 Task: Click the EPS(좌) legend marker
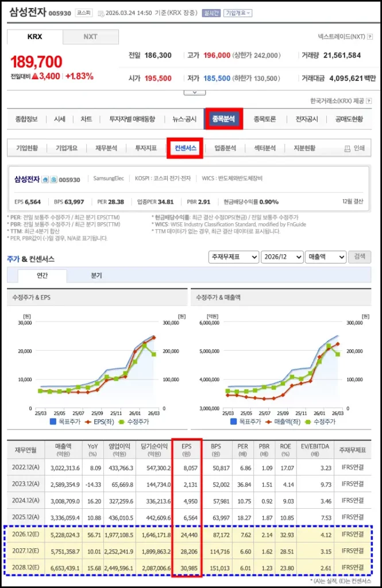[x=88, y=422]
